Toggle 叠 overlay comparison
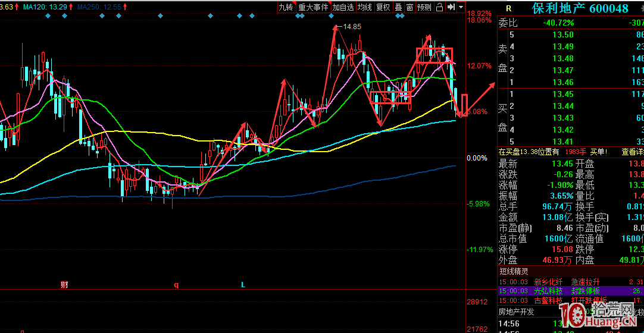 pos(398,7)
